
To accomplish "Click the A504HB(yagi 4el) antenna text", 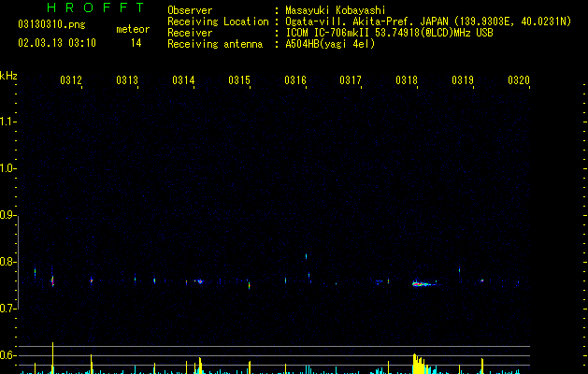I will click(330, 44).
